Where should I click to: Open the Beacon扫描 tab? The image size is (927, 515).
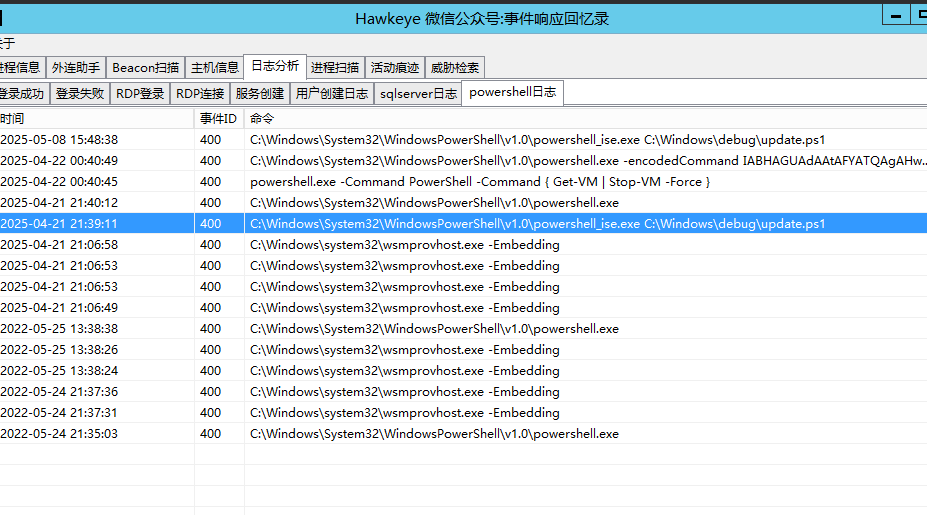145,68
